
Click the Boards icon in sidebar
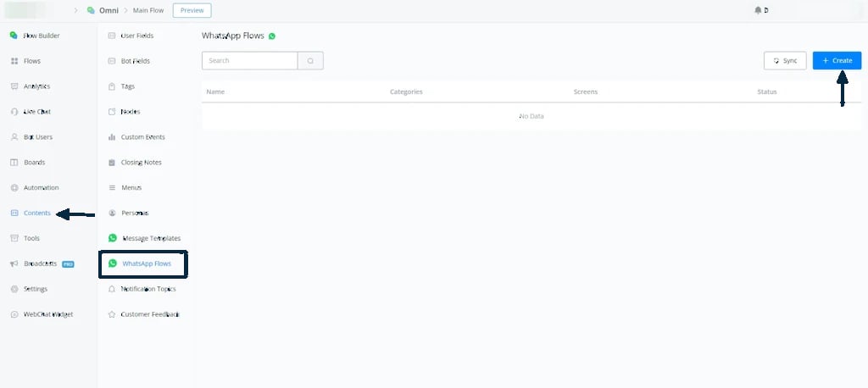14,162
